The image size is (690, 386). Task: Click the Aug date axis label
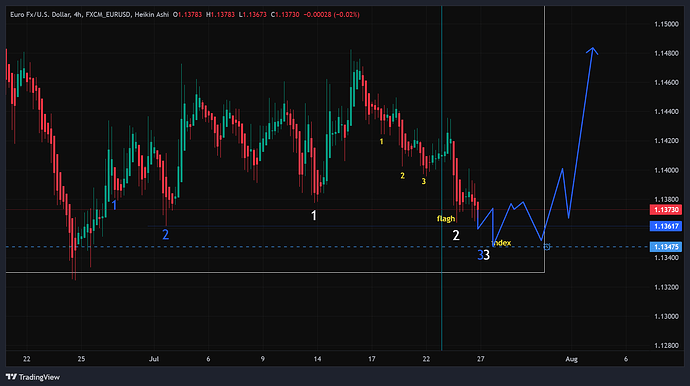click(x=571, y=359)
